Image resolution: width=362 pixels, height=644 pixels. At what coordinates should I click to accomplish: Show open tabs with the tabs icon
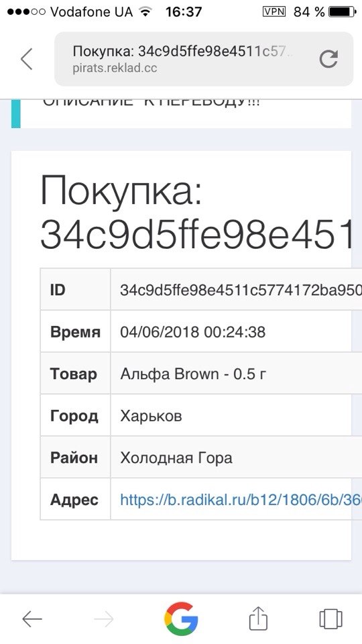pyautogui.click(x=330, y=618)
